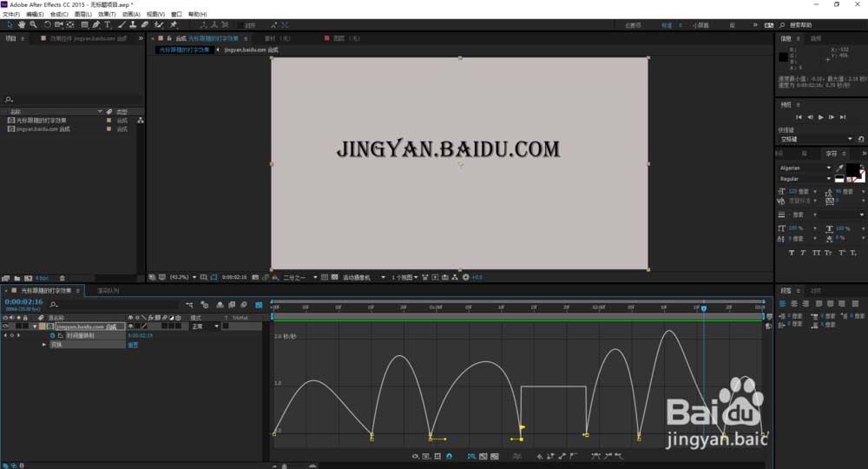Select the Eraser tool
Image resolution: width=868 pixels, height=469 pixels.
tap(144, 25)
